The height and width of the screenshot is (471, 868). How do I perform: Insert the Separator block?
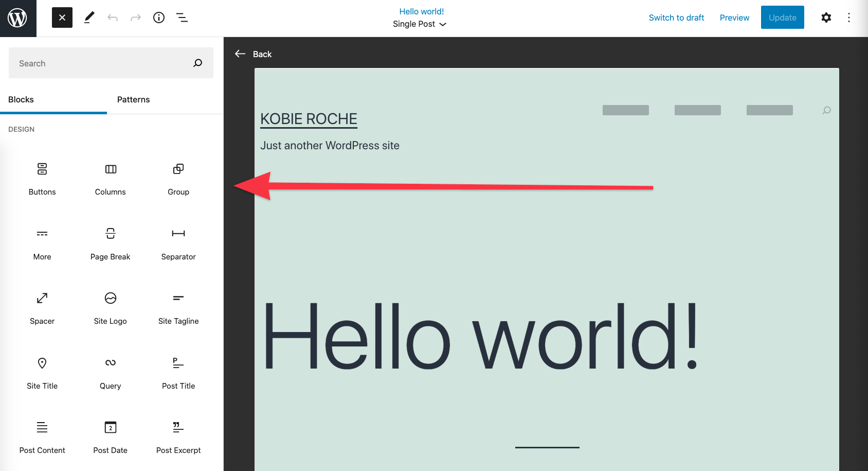click(178, 244)
